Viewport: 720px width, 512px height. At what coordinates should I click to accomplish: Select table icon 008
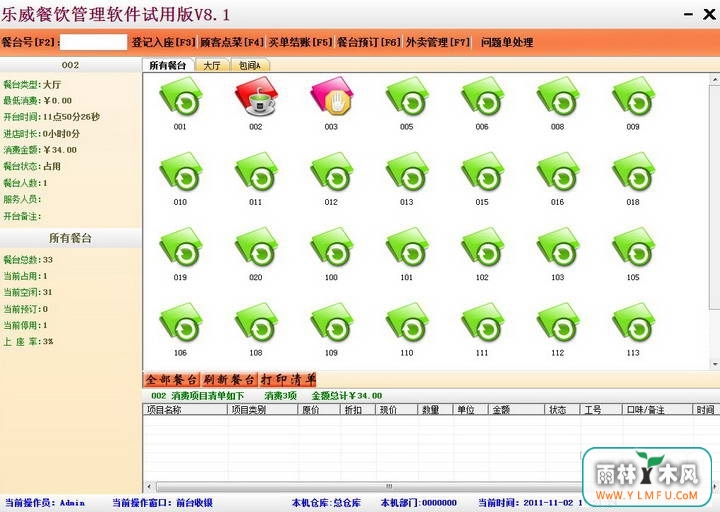tap(558, 97)
